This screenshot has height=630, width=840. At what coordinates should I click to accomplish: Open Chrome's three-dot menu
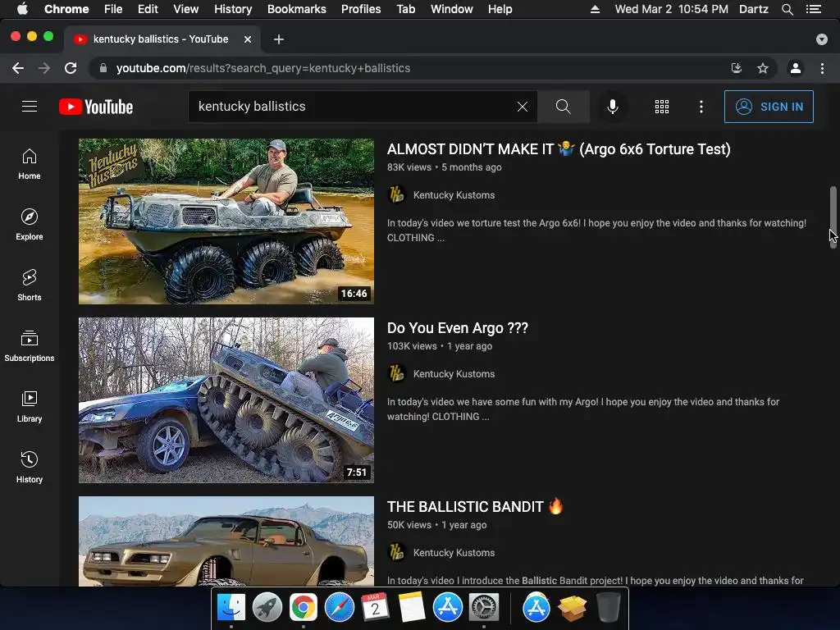click(x=822, y=68)
